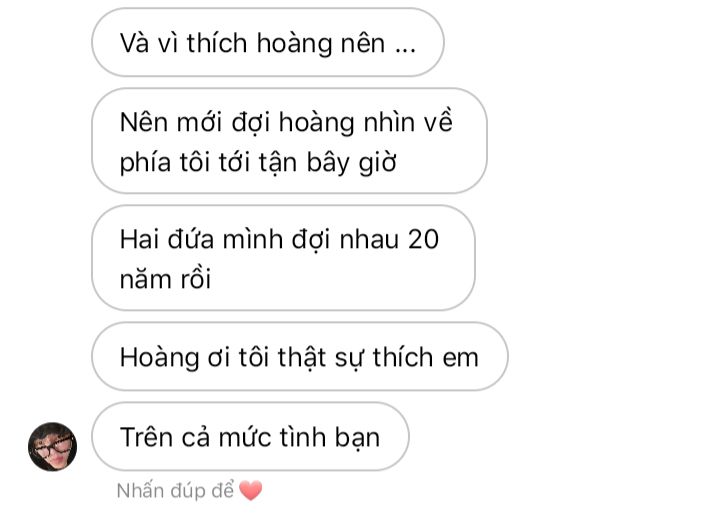This screenshot has width=720, height=514.
Task: Click the word 'Và' in the top message
Action: (x=135, y=43)
